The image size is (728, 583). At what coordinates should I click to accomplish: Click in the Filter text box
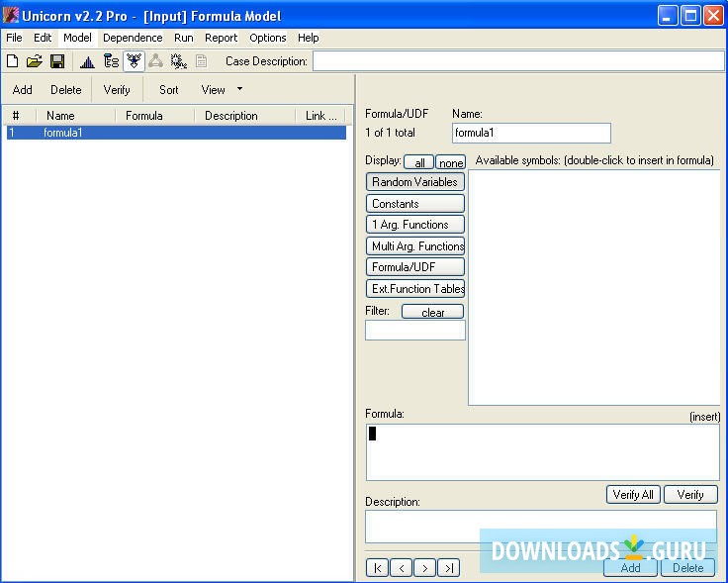pos(415,331)
